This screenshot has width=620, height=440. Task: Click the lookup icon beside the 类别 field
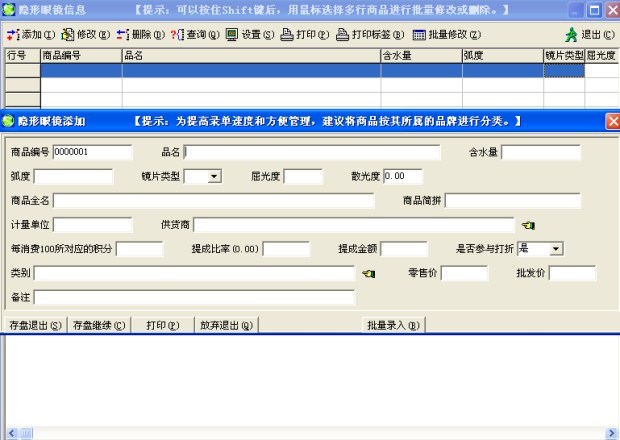pyautogui.click(x=368, y=273)
